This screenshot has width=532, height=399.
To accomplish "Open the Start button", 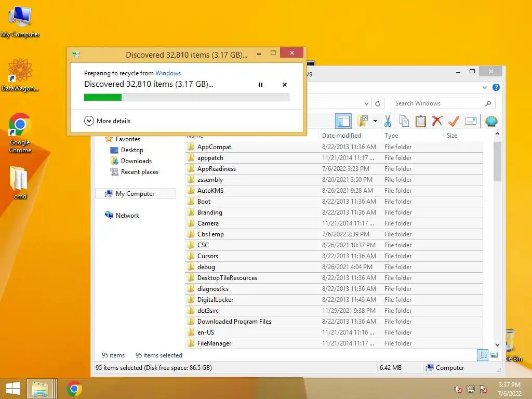I will pos(13,389).
